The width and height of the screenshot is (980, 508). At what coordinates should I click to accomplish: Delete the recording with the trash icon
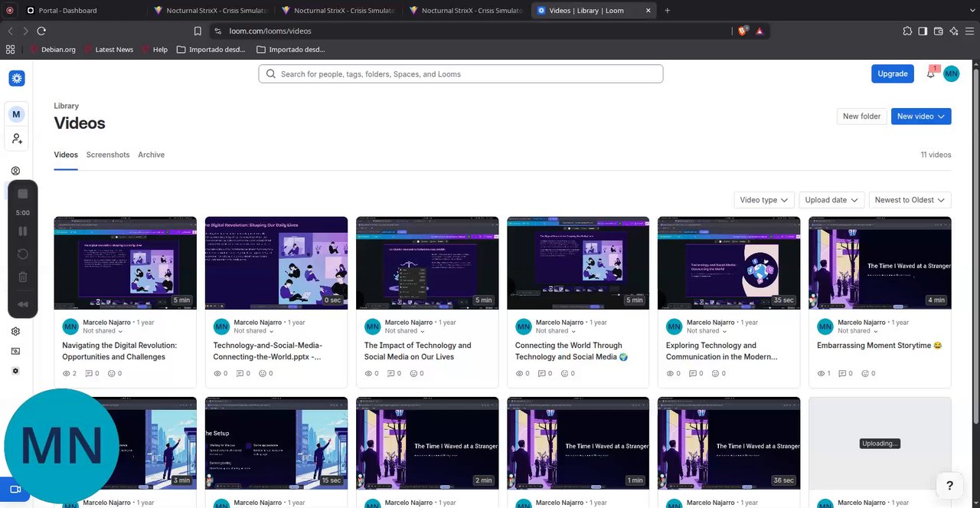pyautogui.click(x=23, y=277)
